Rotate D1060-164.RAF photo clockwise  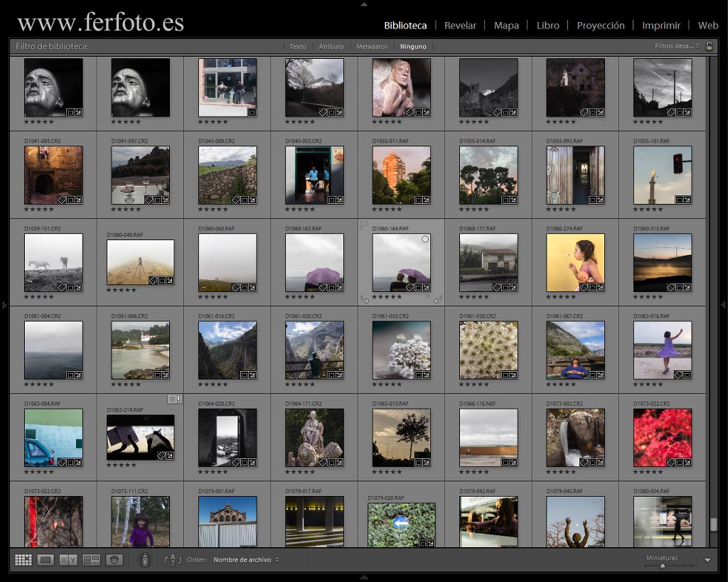[437, 300]
